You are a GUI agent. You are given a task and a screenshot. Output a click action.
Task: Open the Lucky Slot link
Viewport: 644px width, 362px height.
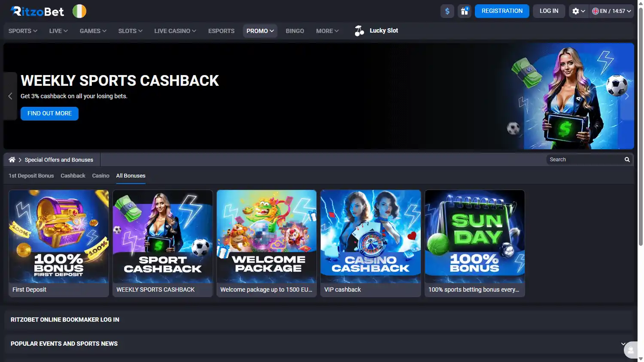384,30
